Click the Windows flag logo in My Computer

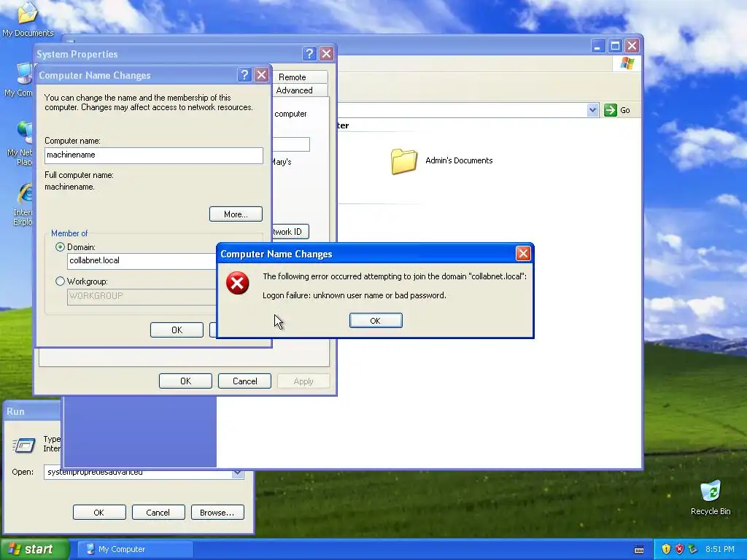coord(627,63)
